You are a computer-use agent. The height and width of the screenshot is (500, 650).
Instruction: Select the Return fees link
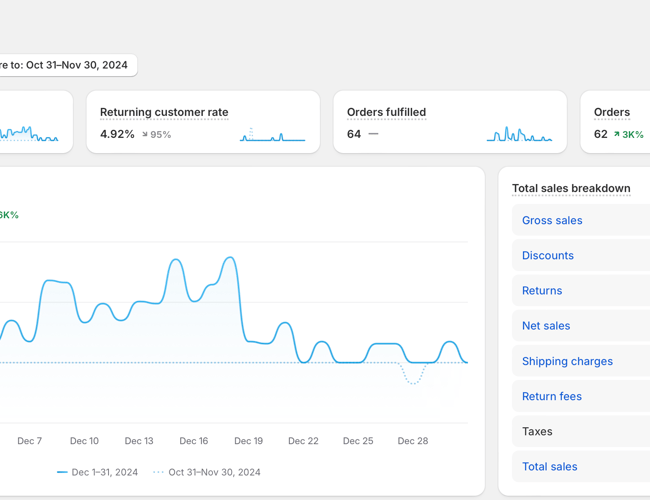(x=552, y=396)
